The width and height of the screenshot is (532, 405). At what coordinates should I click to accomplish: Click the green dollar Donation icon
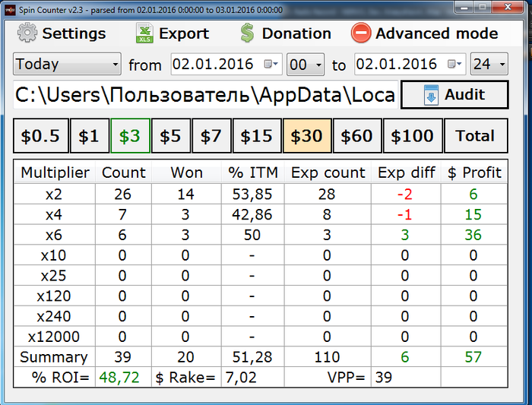coord(247,33)
